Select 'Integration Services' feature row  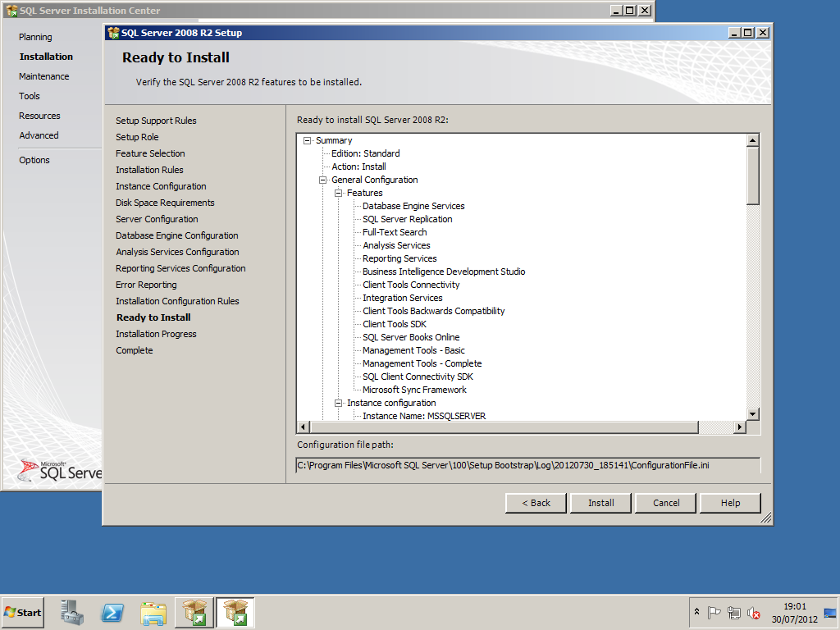[402, 298]
